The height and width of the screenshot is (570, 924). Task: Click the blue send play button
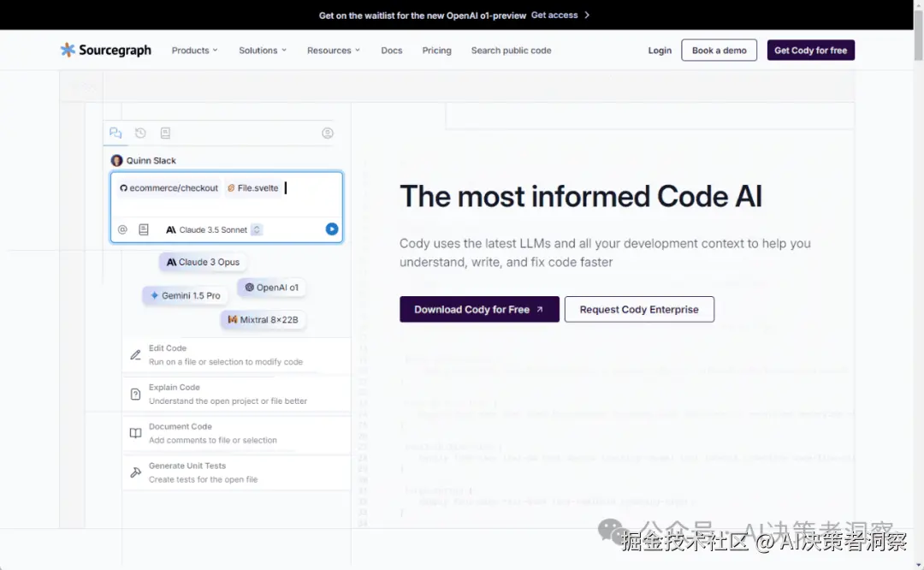332,229
